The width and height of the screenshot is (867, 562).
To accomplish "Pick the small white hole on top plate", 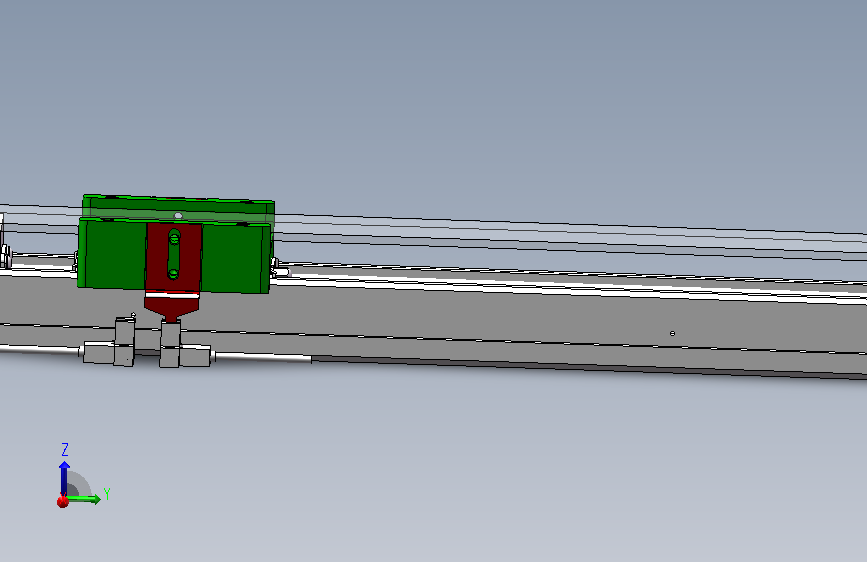I will [x=178, y=216].
